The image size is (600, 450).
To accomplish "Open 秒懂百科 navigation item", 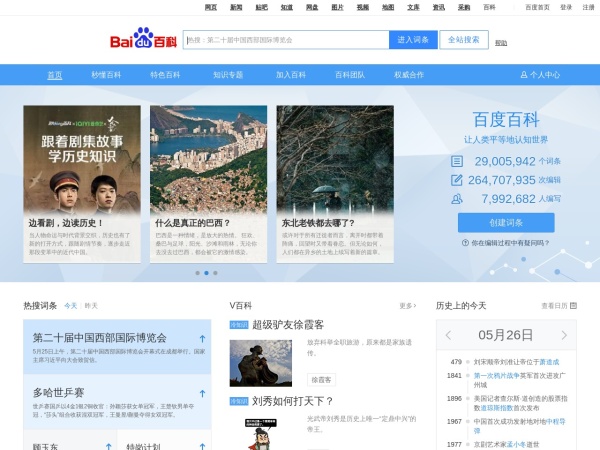I will point(106,75).
